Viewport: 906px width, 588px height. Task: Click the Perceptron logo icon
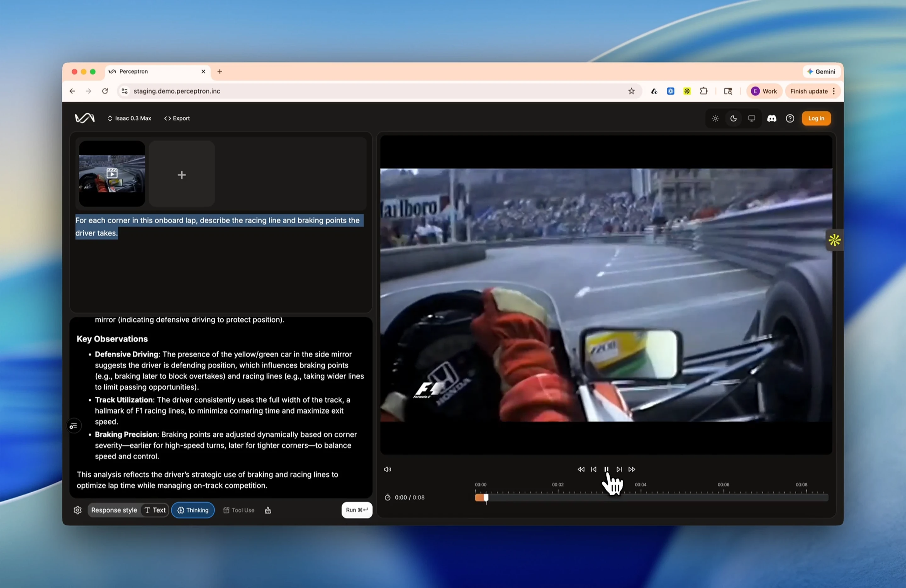click(x=85, y=118)
